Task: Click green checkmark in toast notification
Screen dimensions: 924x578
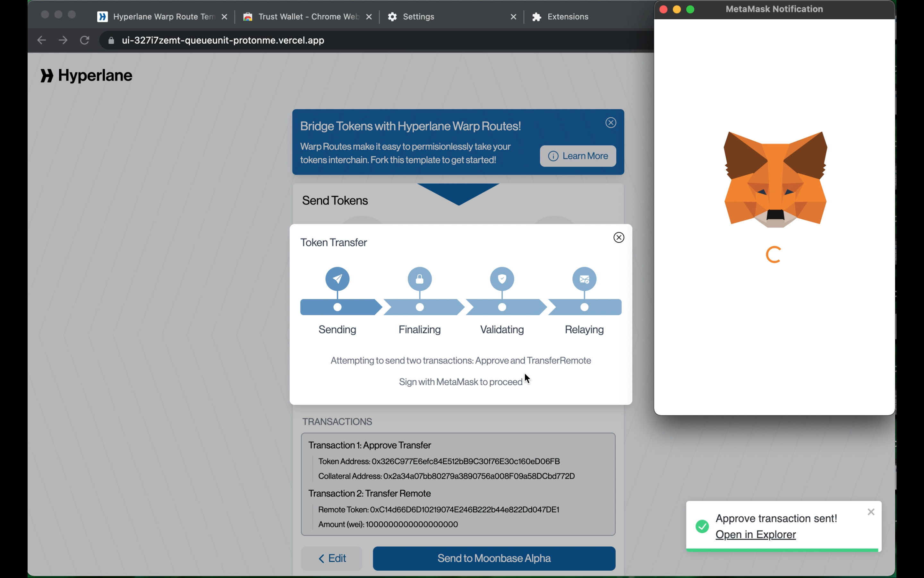Action: coord(702,526)
